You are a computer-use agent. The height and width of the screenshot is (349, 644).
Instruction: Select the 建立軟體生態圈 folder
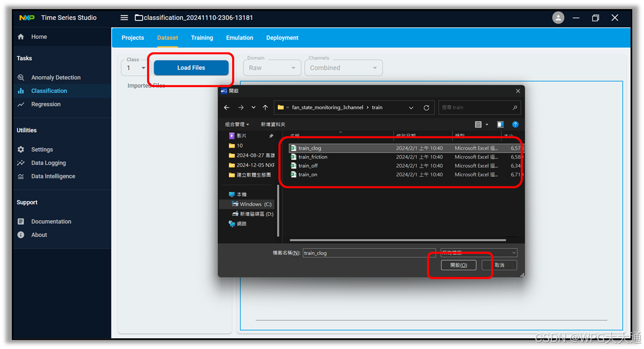[x=250, y=175]
